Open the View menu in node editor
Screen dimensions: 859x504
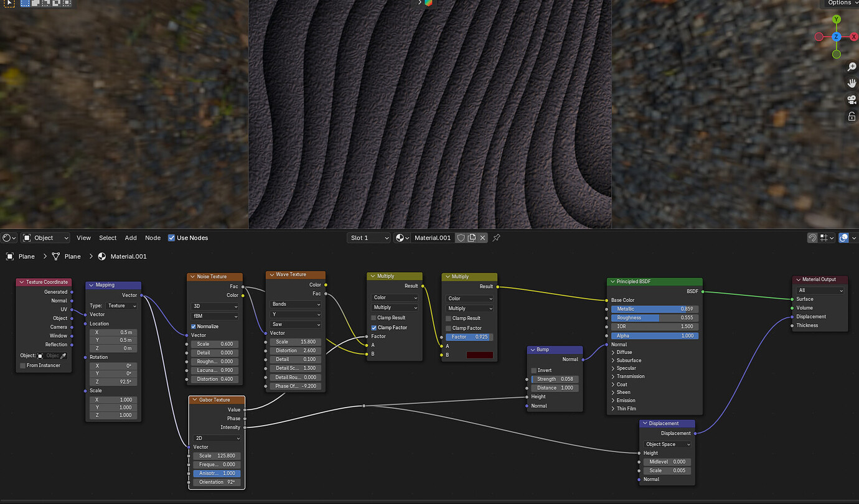click(x=83, y=238)
